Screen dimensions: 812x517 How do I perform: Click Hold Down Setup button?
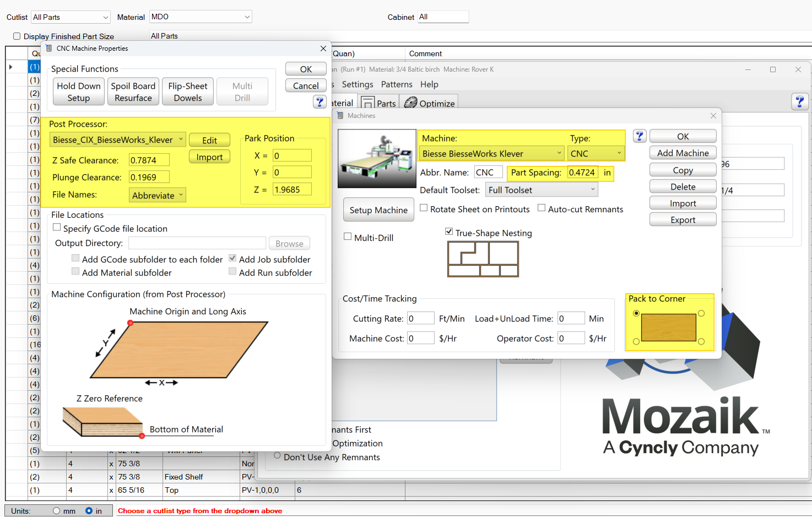[79, 91]
